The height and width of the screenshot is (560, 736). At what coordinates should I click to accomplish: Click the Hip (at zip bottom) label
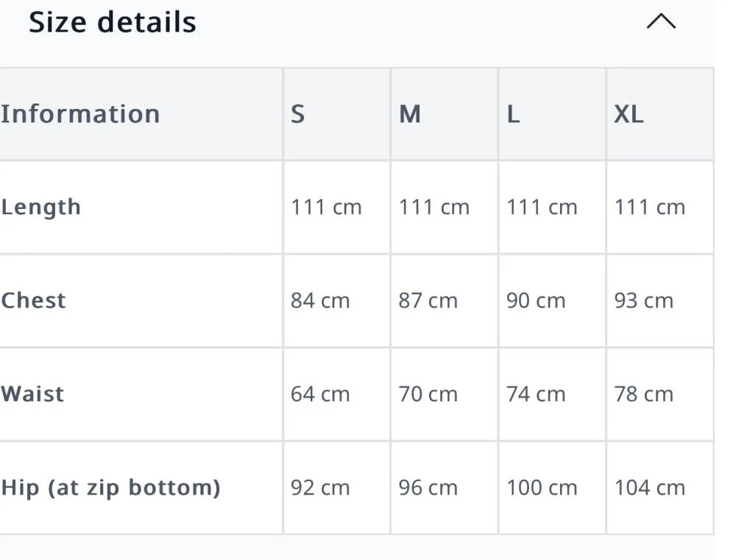(110, 487)
